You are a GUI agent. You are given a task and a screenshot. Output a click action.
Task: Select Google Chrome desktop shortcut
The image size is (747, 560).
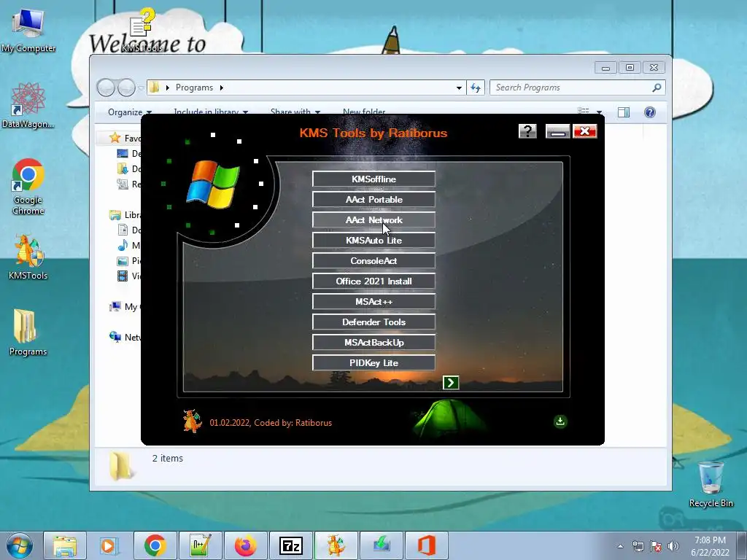pyautogui.click(x=28, y=187)
